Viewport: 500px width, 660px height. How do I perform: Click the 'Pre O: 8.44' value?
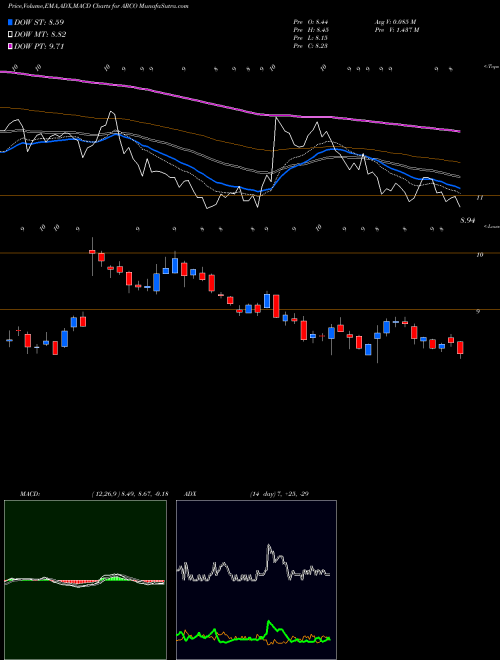coord(311,22)
